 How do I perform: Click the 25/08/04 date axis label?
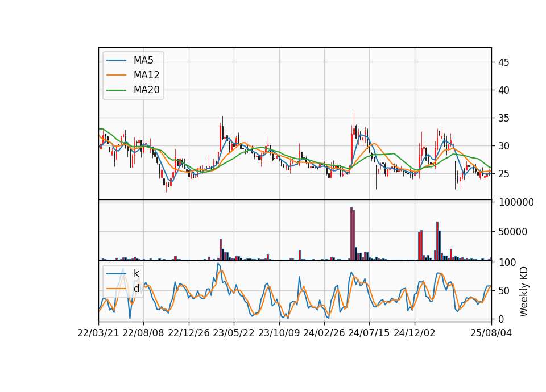tap(491, 333)
